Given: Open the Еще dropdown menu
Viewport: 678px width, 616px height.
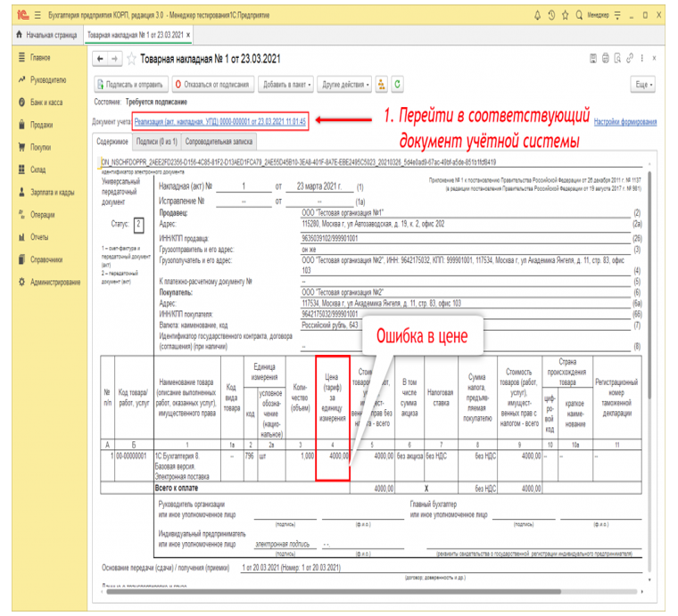Looking at the screenshot, I should 643,84.
